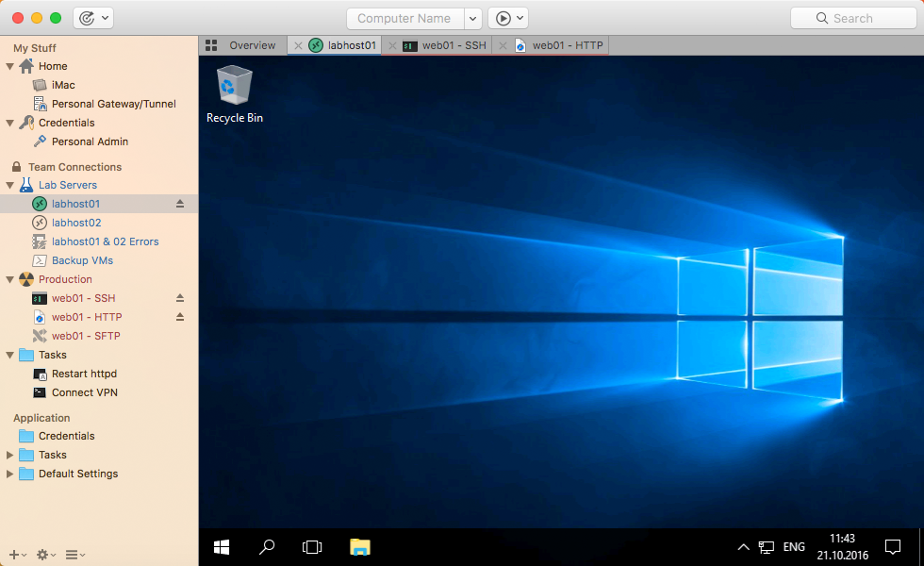
Task: Open the Windows Action Center notifications icon
Action: pyautogui.click(x=892, y=546)
